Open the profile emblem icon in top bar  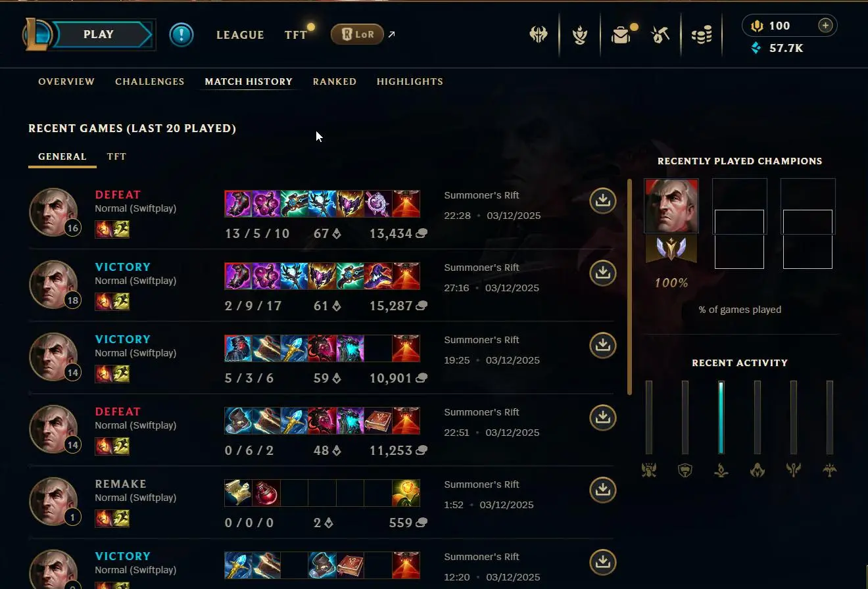(x=579, y=35)
